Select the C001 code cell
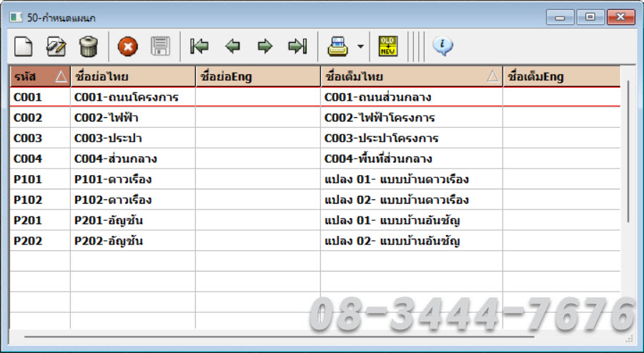Viewport: 644px width, 353px height. coord(40,97)
